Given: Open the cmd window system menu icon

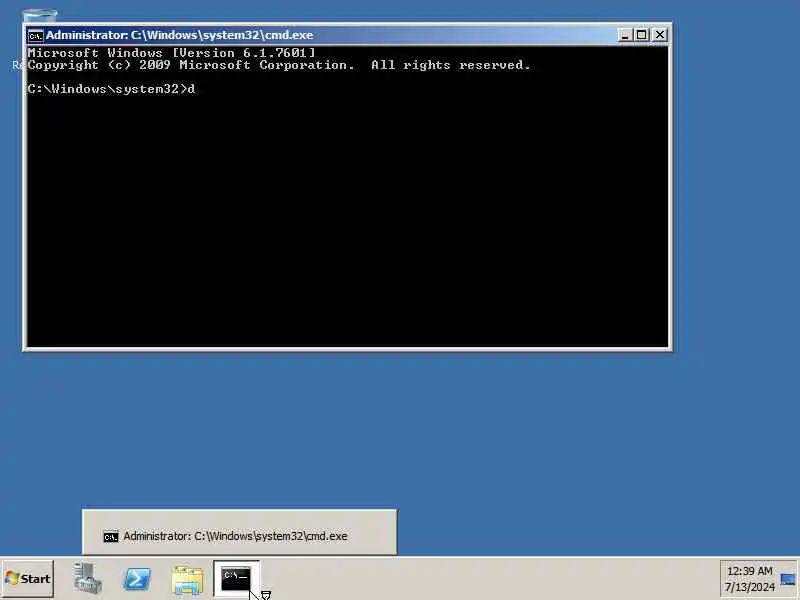Looking at the screenshot, I should [35, 35].
